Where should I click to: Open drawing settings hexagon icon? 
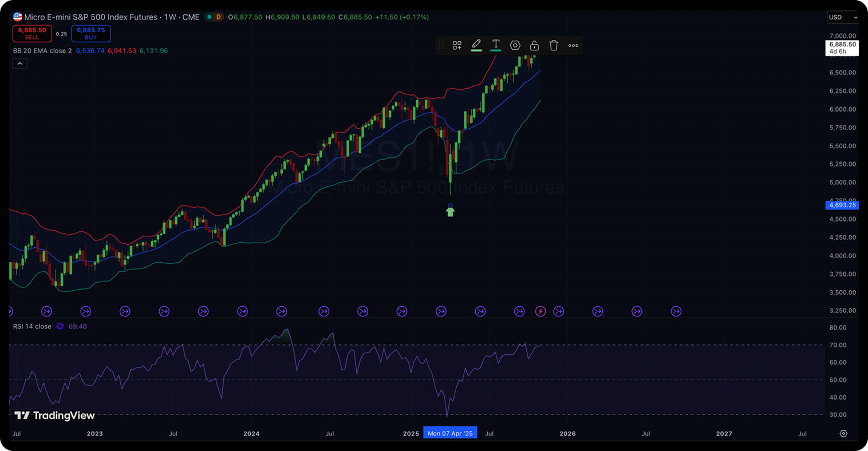[515, 46]
